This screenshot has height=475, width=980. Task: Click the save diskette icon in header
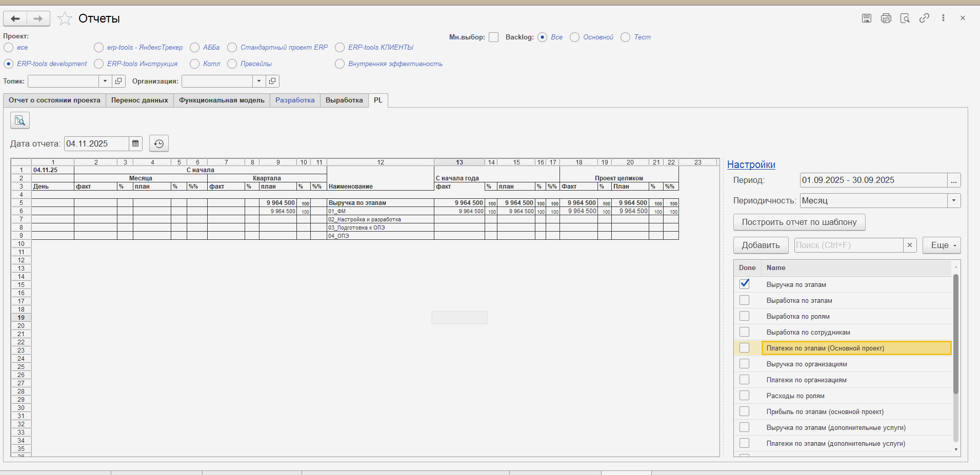pyautogui.click(x=867, y=18)
